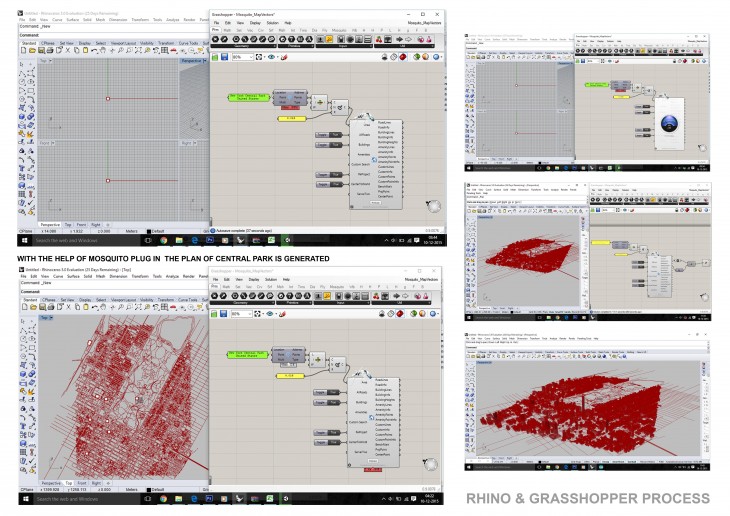Viewport: 730px width, 516px height.
Task: Click preview eye icon in upper-left Grasshopper toolbar
Action: click(x=272, y=58)
